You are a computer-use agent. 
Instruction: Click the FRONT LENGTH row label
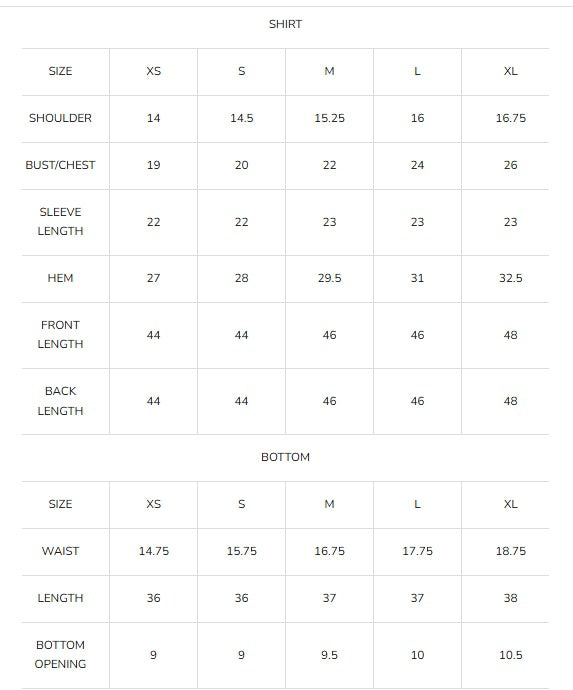point(60,335)
